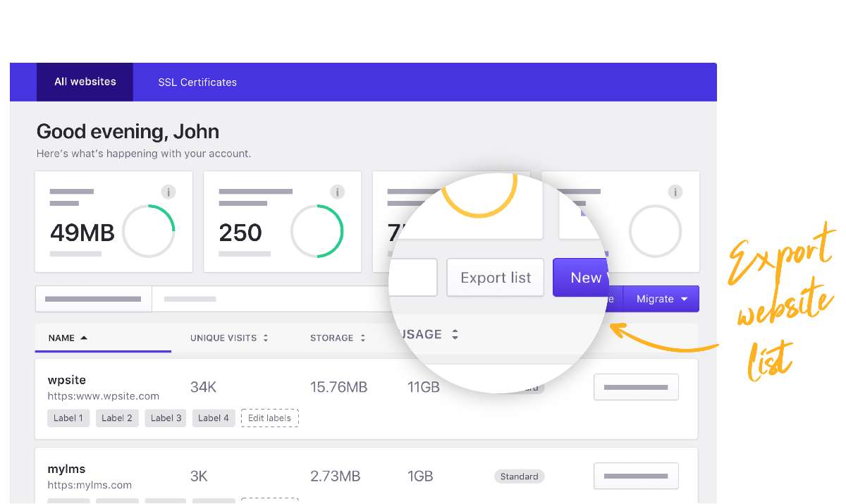
Task: Click the 15.76MB storage value
Action: (x=338, y=387)
